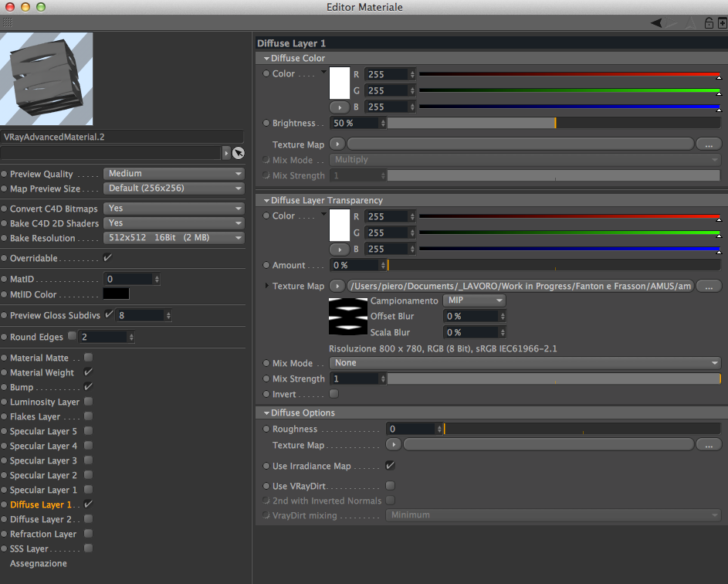Click the back arrow navigation icon

point(656,22)
